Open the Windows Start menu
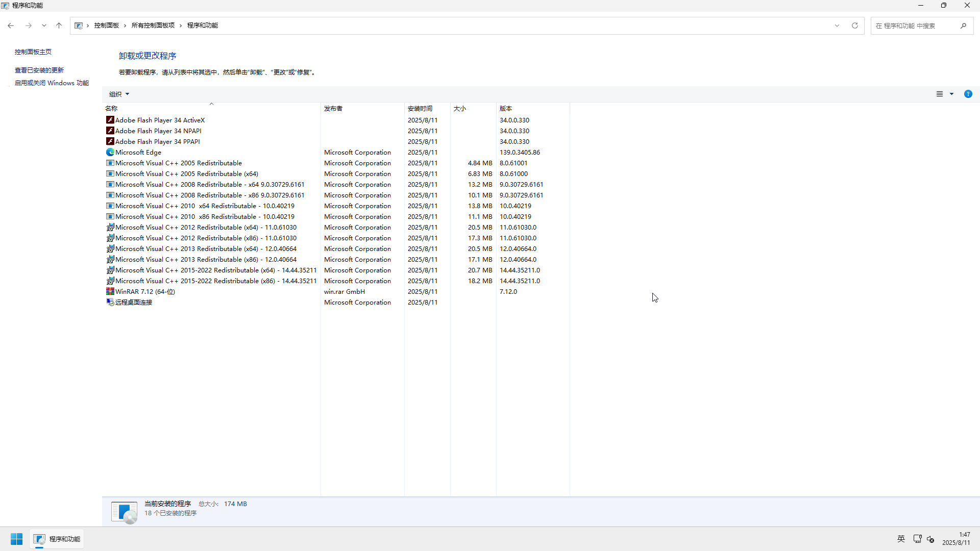Image resolution: width=980 pixels, height=551 pixels. pos(16,539)
